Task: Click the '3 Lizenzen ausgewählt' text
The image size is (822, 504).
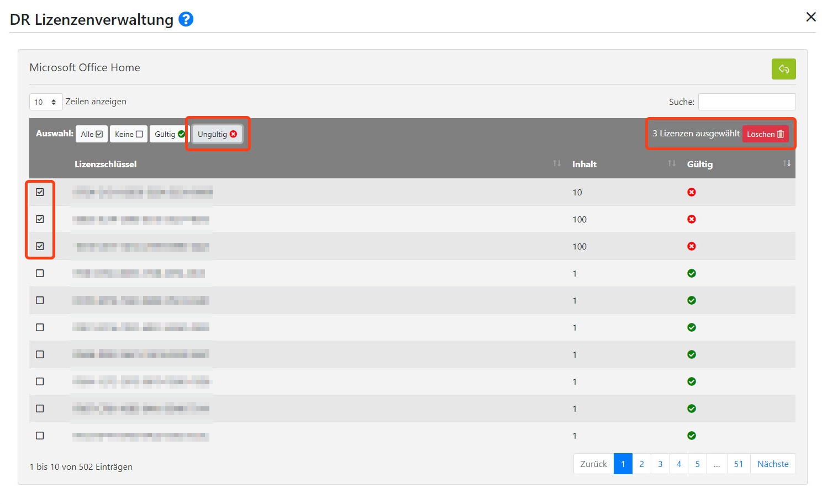Action: click(696, 134)
